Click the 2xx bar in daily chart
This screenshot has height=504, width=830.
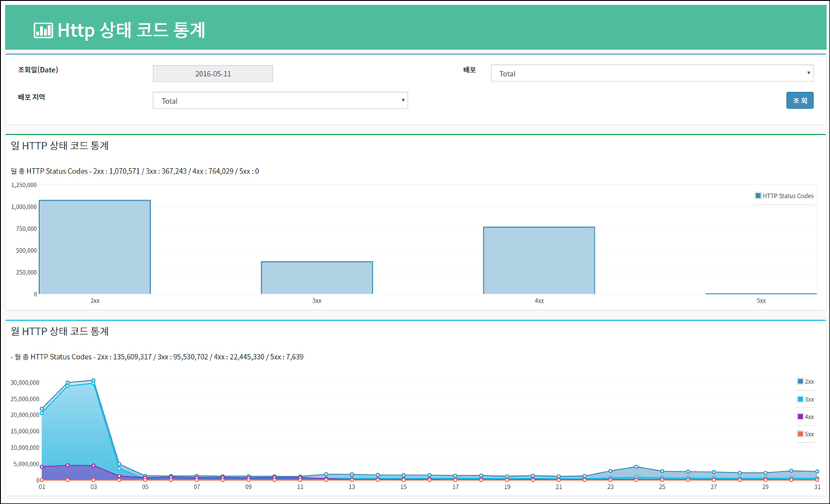[94, 247]
